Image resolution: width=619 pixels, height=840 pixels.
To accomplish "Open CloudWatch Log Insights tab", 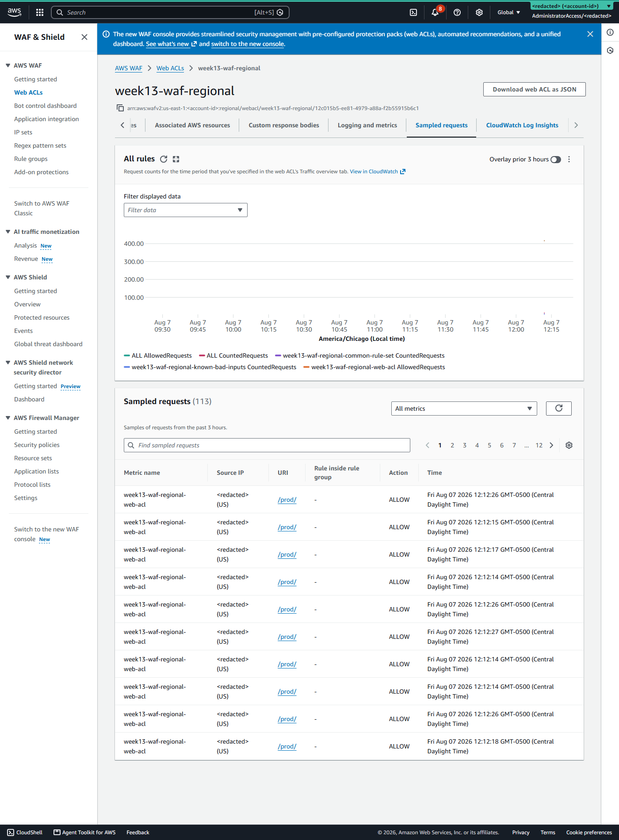I will pos(522,125).
